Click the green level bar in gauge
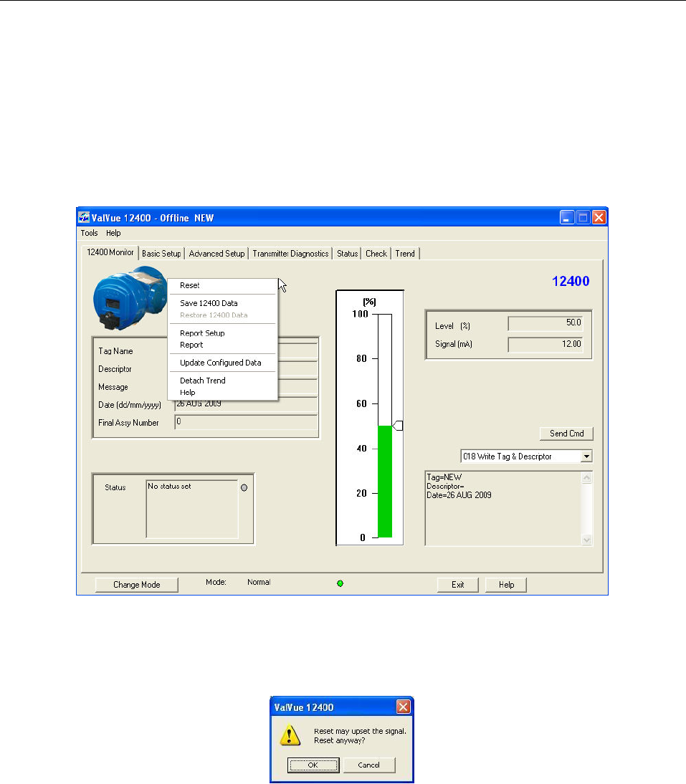Viewport: 686px width, 784px height. click(384, 482)
